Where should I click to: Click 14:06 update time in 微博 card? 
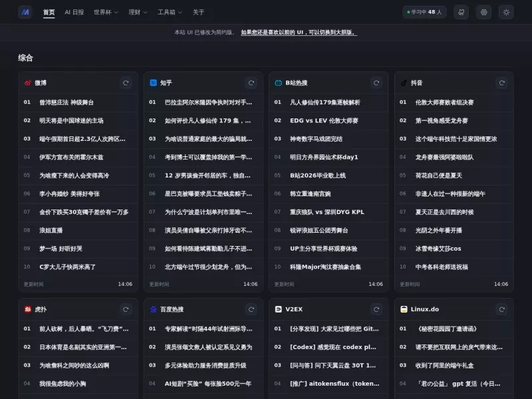125,285
